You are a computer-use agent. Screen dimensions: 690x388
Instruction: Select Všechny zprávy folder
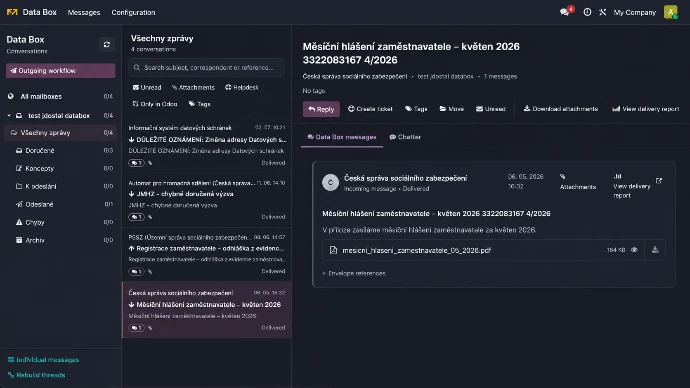60,132
